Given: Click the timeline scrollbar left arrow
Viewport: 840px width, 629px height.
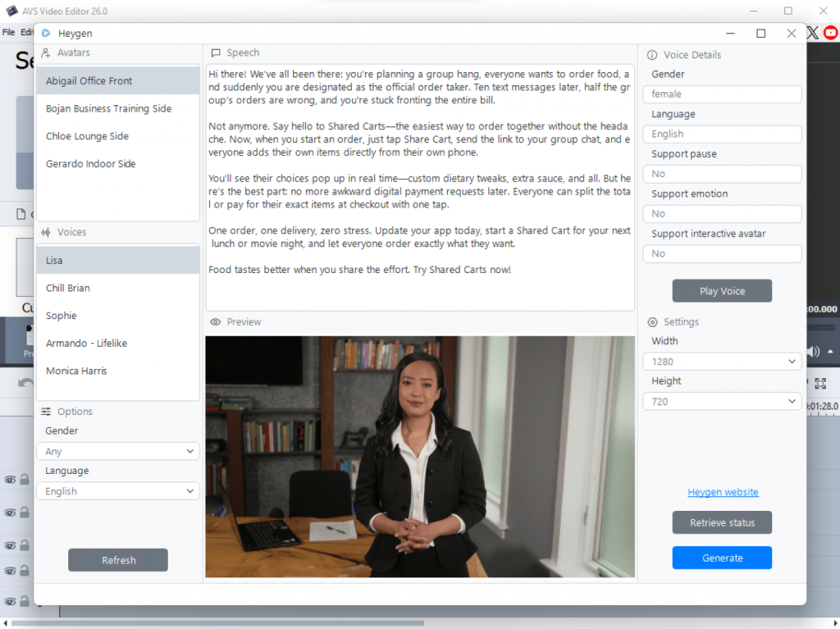Looking at the screenshot, I should [x=6, y=623].
